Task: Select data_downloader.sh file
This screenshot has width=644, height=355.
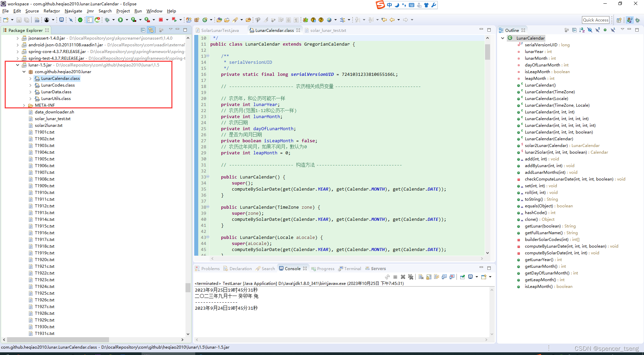Action: pyautogui.click(x=54, y=112)
